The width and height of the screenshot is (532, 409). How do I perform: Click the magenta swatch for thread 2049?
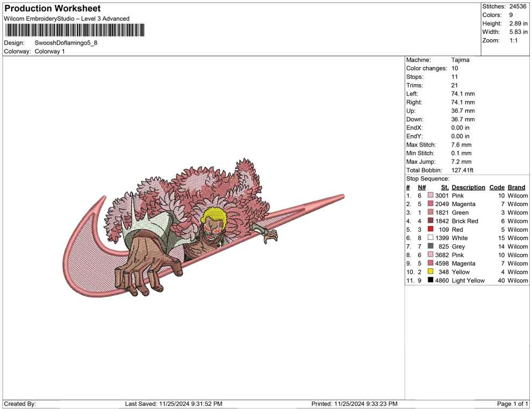[x=430, y=203]
